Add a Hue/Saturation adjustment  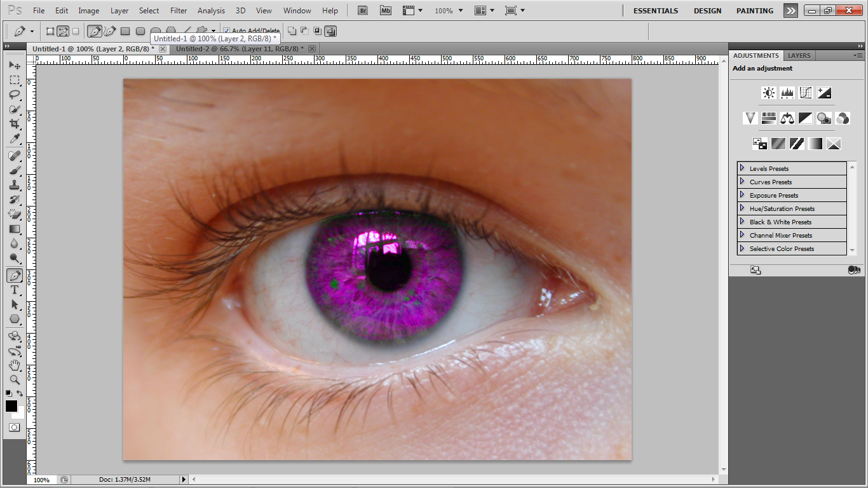[x=769, y=118]
